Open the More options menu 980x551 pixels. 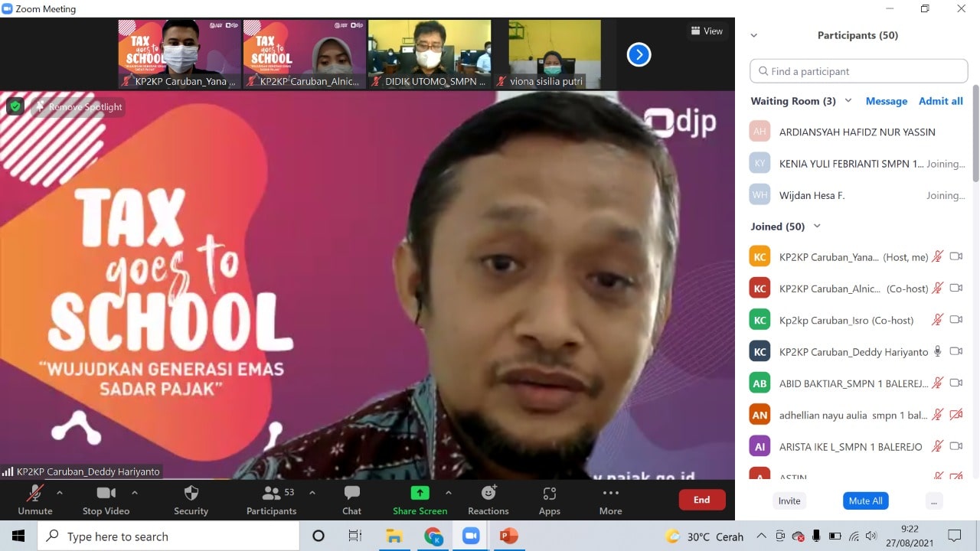[x=610, y=499]
